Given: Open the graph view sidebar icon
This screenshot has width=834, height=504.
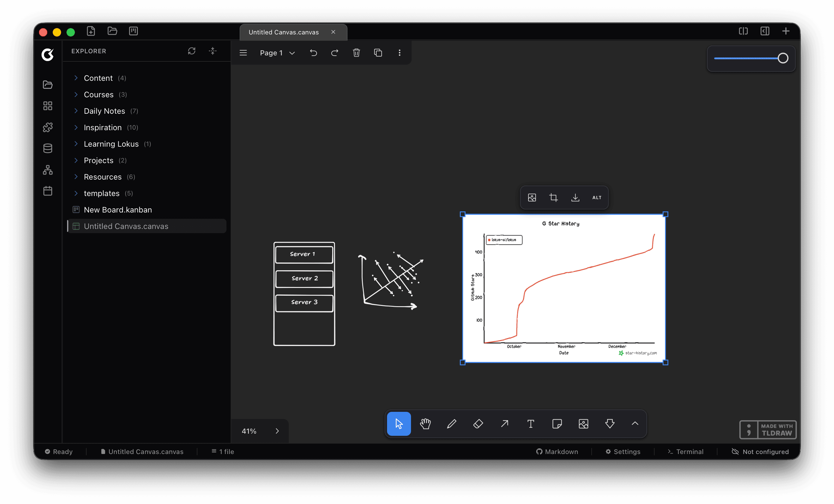Looking at the screenshot, I should 48,170.
